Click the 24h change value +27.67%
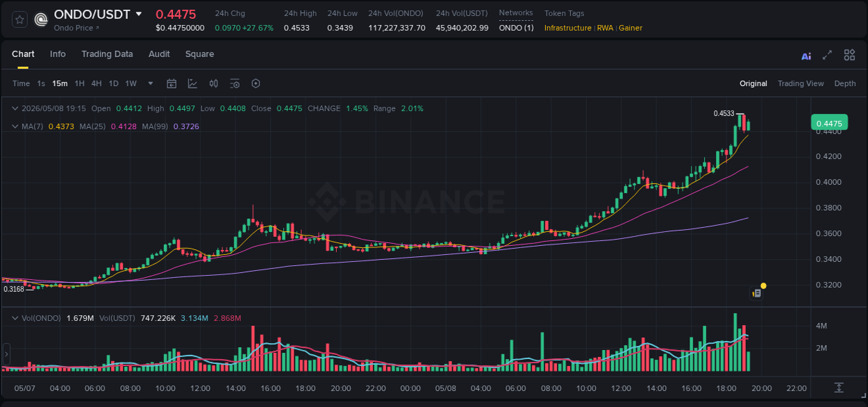This screenshot has height=407, width=868. point(258,28)
